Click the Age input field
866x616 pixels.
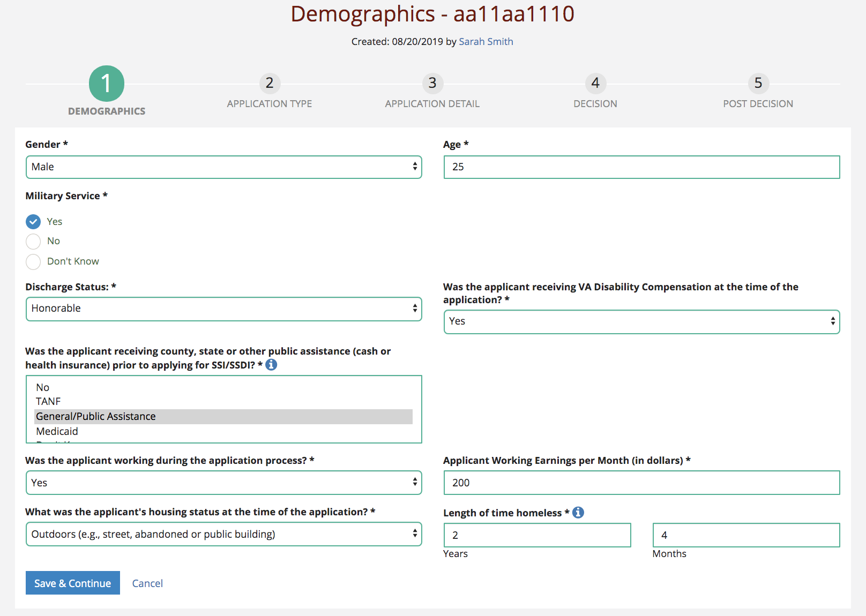click(x=641, y=167)
